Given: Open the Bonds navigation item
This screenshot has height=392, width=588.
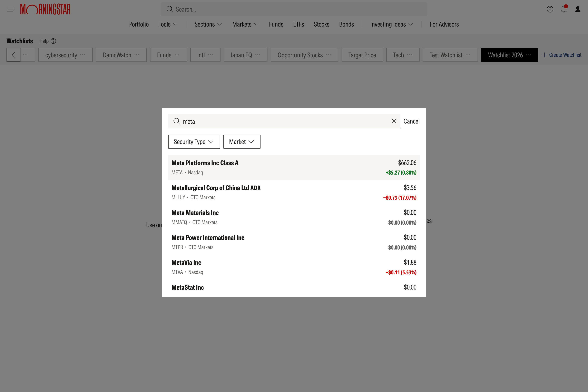Looking at the screenshot, I should click(x=346, y=24).
